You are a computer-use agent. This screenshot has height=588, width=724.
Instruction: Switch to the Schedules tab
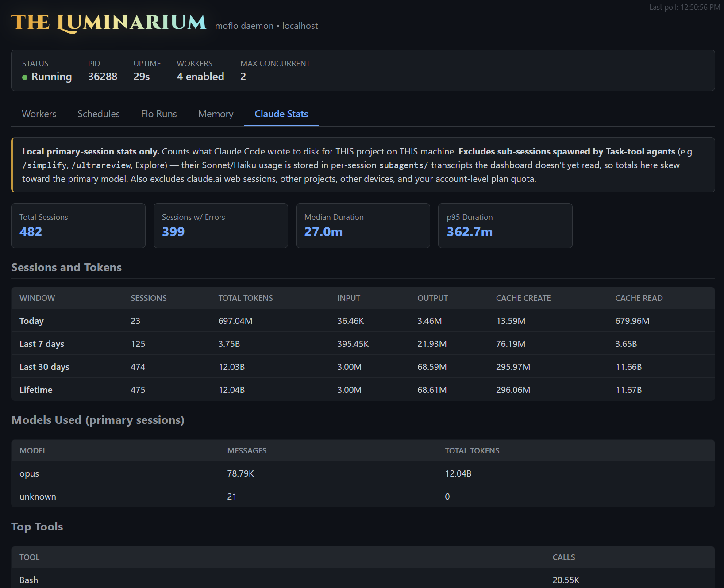(99, 114)
